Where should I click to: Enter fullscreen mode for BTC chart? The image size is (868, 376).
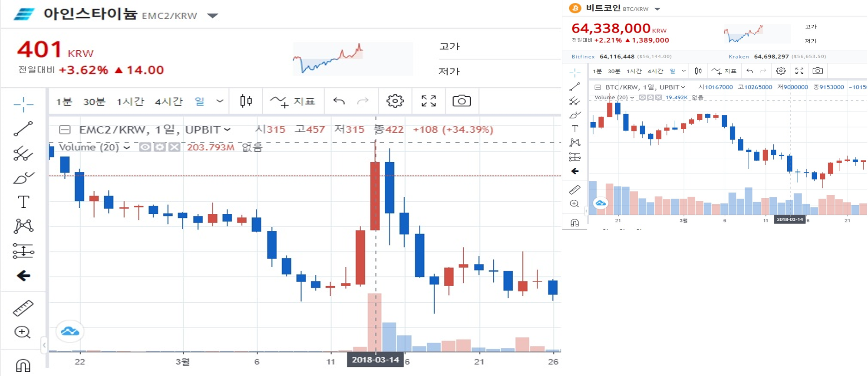click(x=799, y=71)
